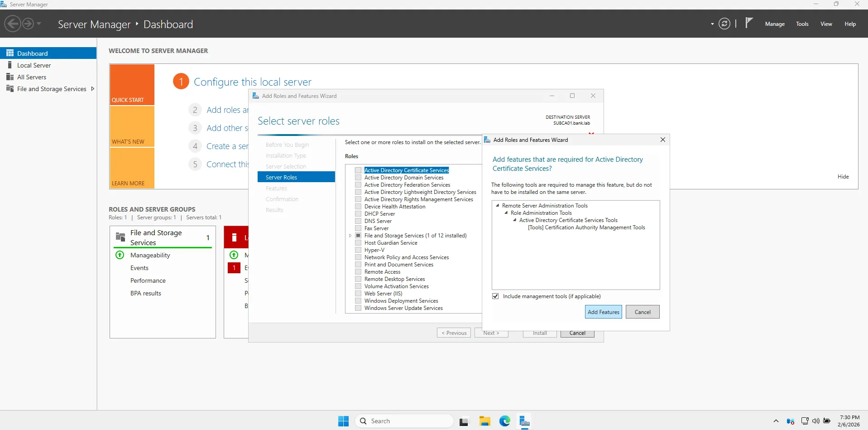Check Active Directory Lightweight Directory Services role
Viewport: 868px width, 430px height.
pyautogui.click(x=358, y=192)
